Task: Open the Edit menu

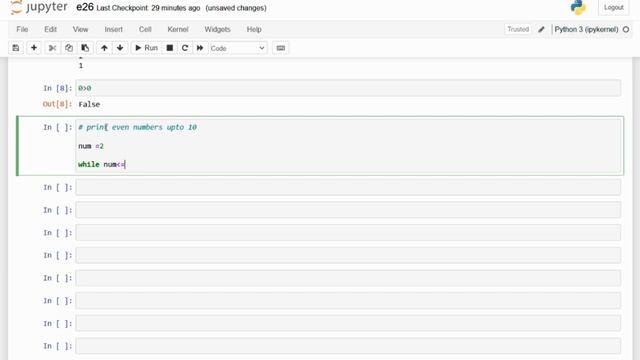Action: pos(50,29)
